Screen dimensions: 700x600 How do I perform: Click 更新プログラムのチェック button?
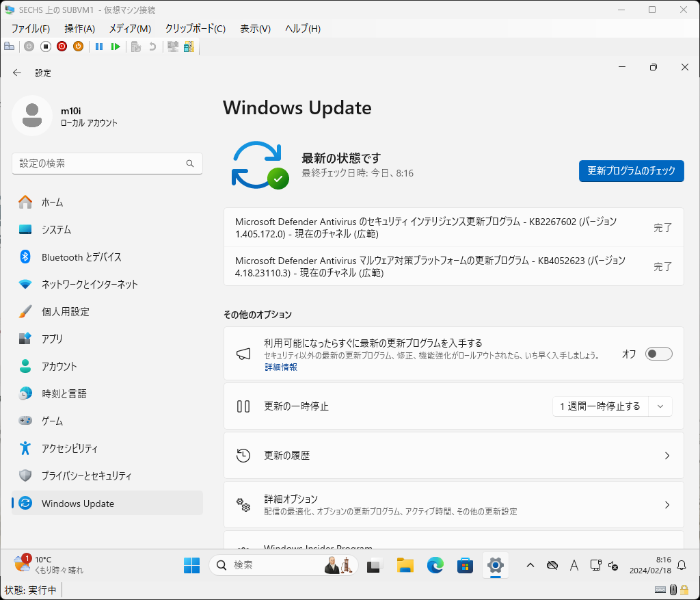click(x=631, y=170)
